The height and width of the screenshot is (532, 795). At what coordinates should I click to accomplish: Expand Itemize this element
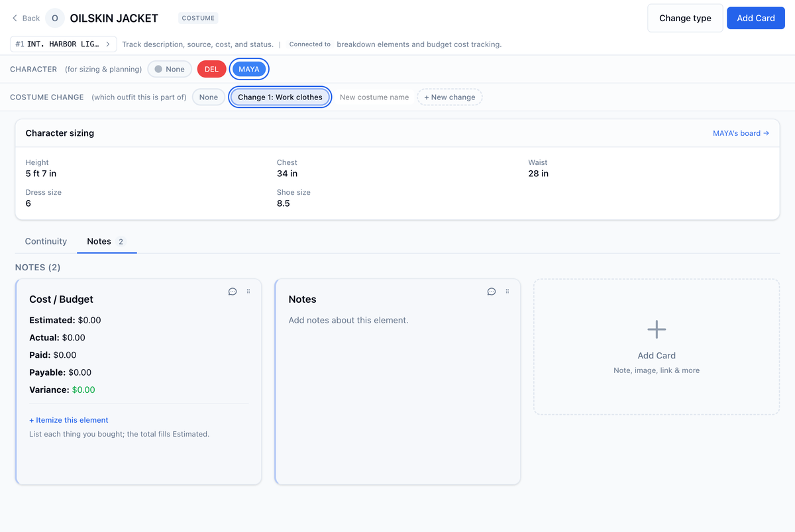click(69, 420)
